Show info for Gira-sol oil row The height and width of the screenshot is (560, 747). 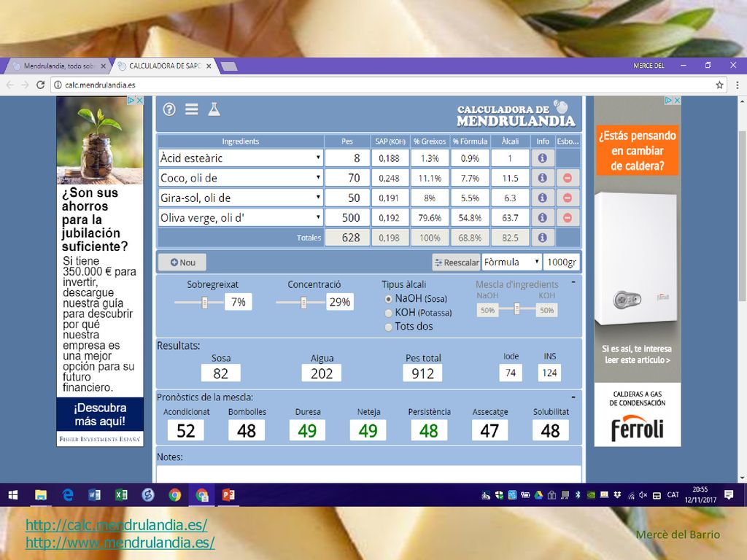[542, 198]
